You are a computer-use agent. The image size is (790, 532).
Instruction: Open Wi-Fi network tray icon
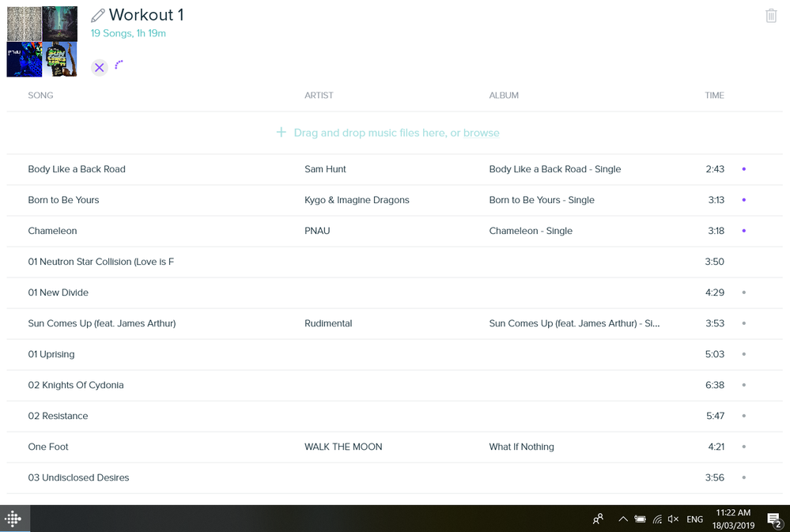click(x=657, y=519)
